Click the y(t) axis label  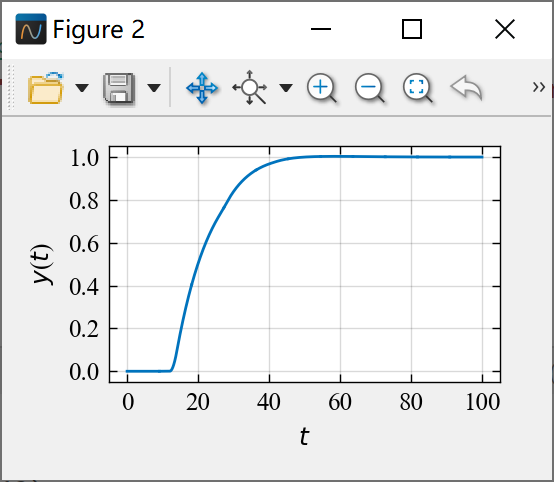[43, 264]
